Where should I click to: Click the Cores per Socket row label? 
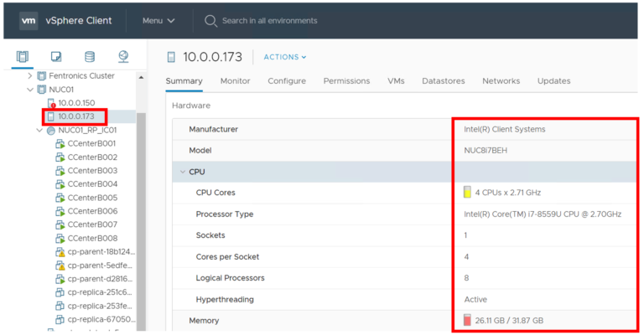[x=227, y=257]
